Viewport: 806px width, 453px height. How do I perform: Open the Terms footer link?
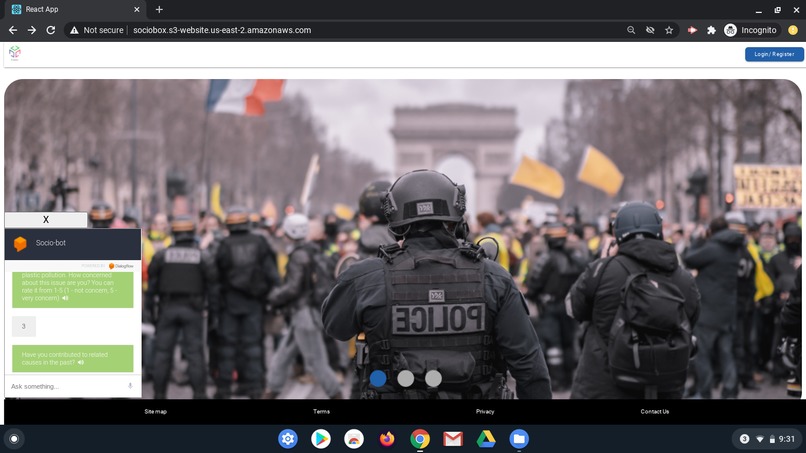point(321,411)
